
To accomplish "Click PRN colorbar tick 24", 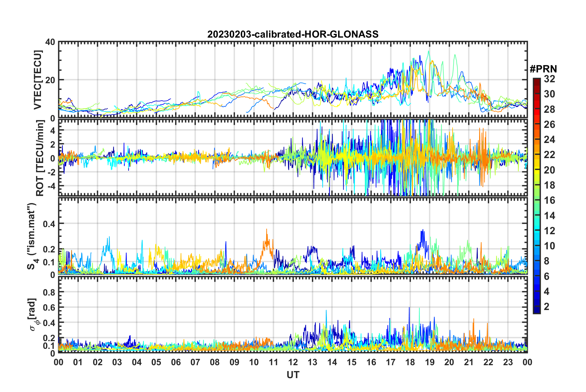I will tap(550, 140).
